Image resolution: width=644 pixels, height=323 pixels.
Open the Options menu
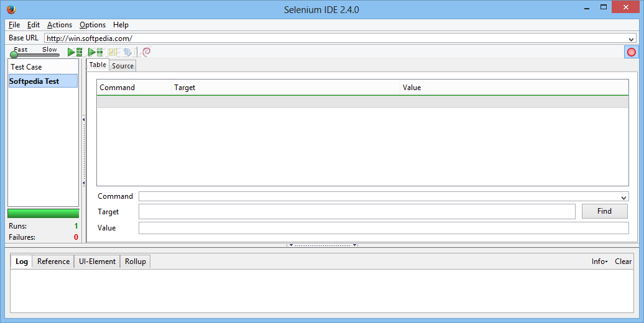pyautogui.click(x=93, y=25)
